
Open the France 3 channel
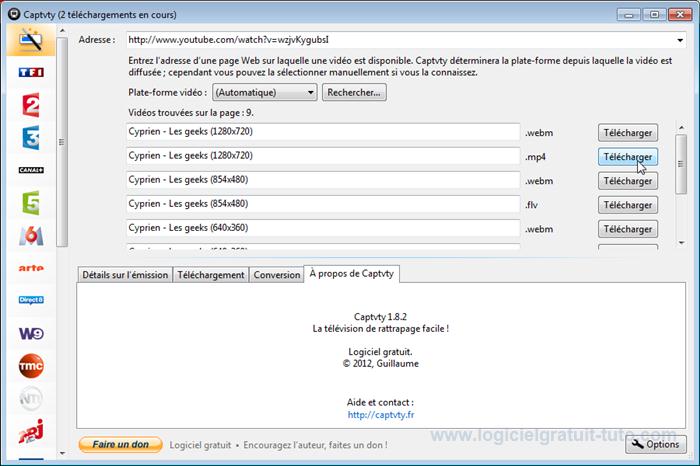point(31,137)
